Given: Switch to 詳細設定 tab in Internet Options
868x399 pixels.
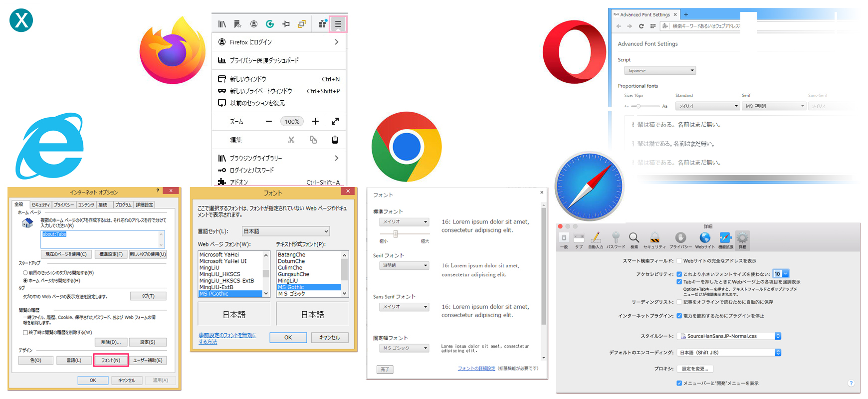Looking at the screenshot, I should [x=144, y=204].
